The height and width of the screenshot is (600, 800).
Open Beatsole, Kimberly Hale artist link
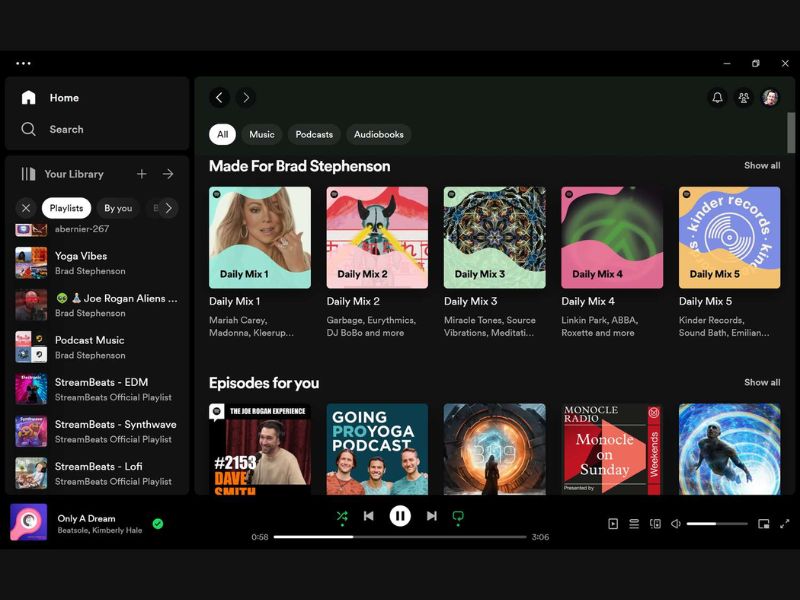[x=99, y=531]
